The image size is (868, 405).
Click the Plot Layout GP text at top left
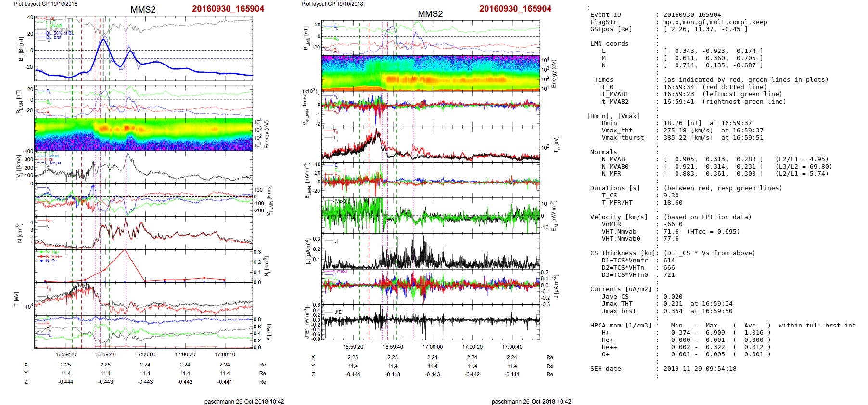45,4
